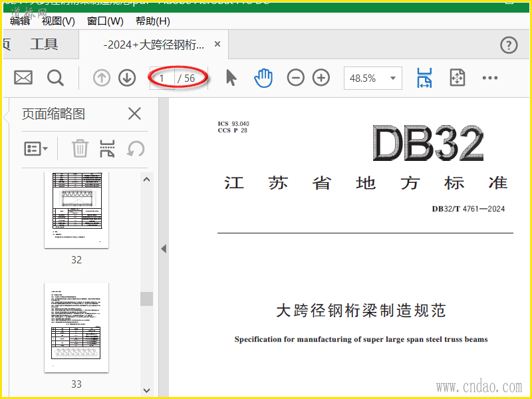Click the CCS P 28 text

click(232, 130)
